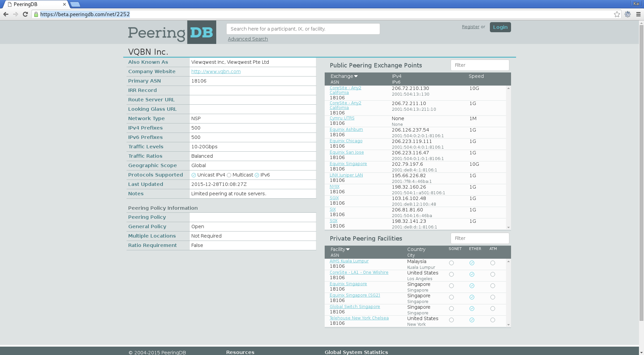This screenshot has height=355, width=644.
Task: Click the exchange list scrollbar down arrow
Action: pyautogui.click(x=508, y=227)
